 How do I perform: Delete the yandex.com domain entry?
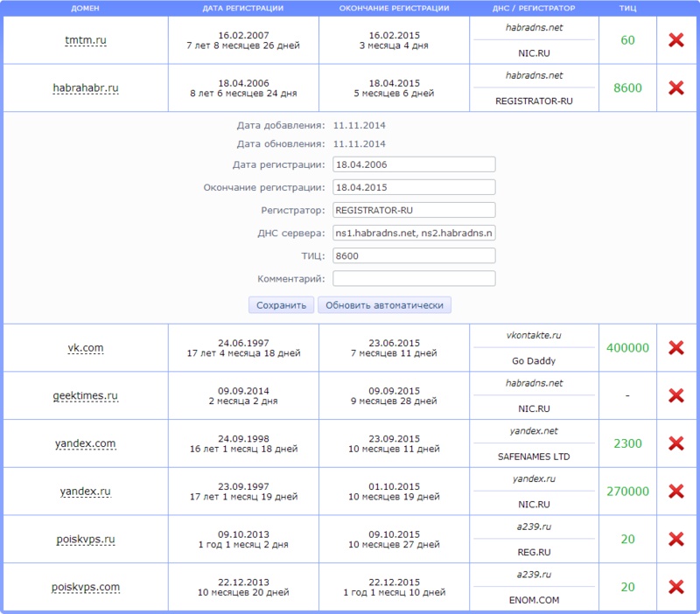(678, 443)
